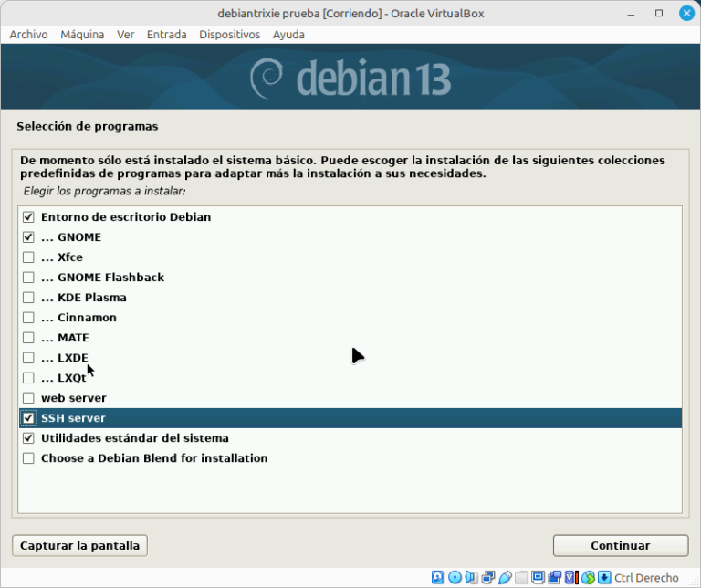Click the hard disk activity status icon
This screenshot has width=701, height=588.
point(438,577)
